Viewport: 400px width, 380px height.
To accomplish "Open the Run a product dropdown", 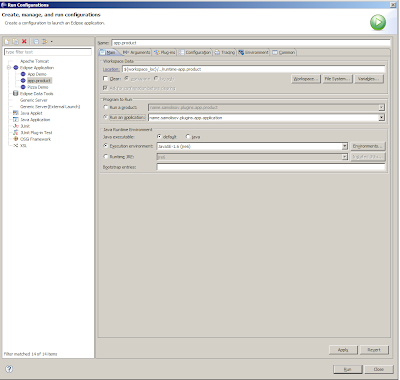I will tap(381, 107).
